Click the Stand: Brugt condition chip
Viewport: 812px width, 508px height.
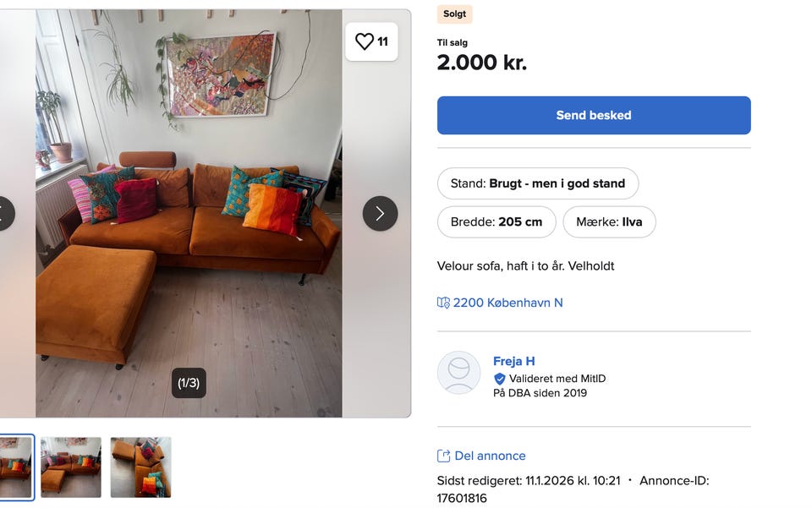click(538, 183)
